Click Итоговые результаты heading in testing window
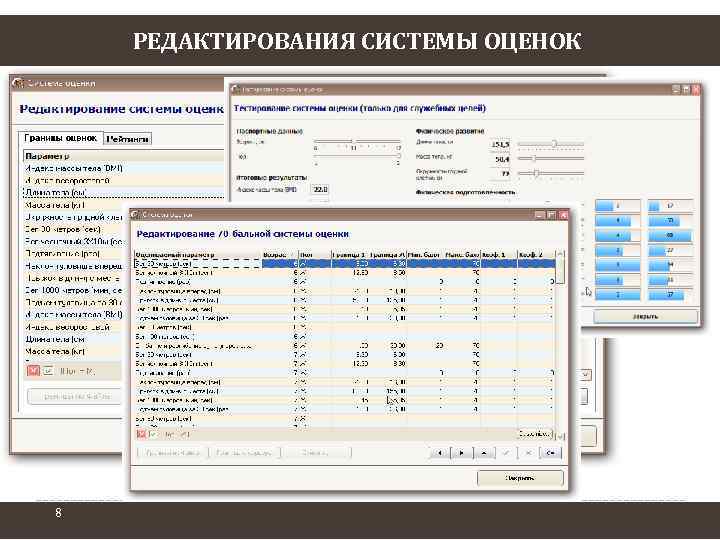The image size is (720, 540). pyautogui.click(x=271, y=177)
